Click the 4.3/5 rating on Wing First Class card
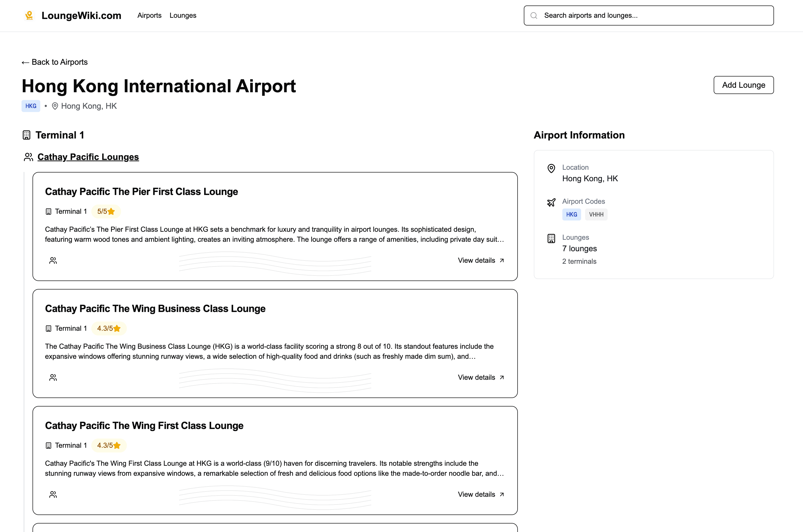This screenshot has height=532, width=803. (x=109, y=445)
